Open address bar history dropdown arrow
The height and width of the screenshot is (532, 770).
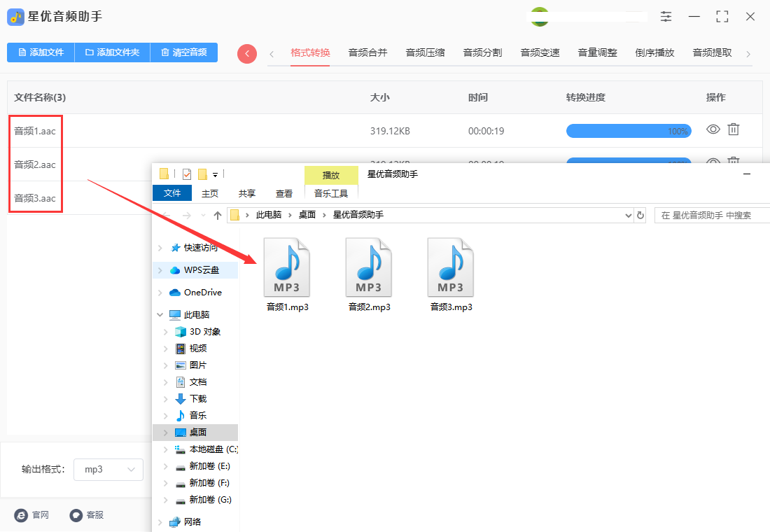coord(628,215)
